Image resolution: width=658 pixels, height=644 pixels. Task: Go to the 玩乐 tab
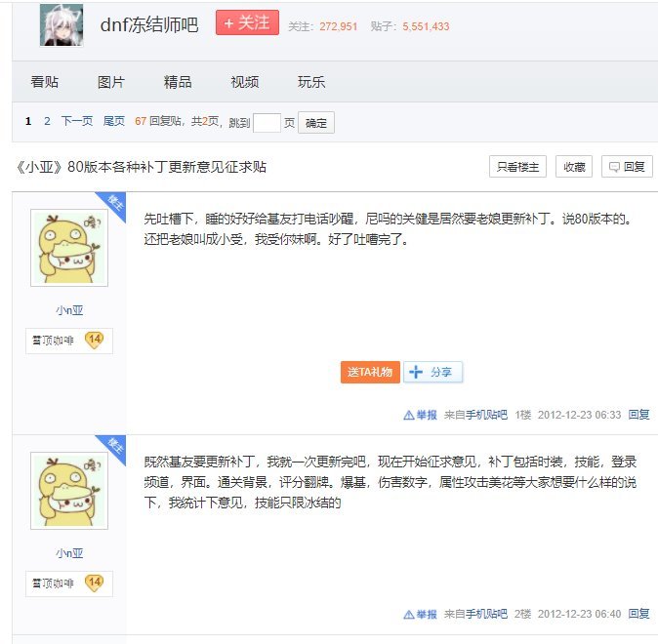[311, 82]
